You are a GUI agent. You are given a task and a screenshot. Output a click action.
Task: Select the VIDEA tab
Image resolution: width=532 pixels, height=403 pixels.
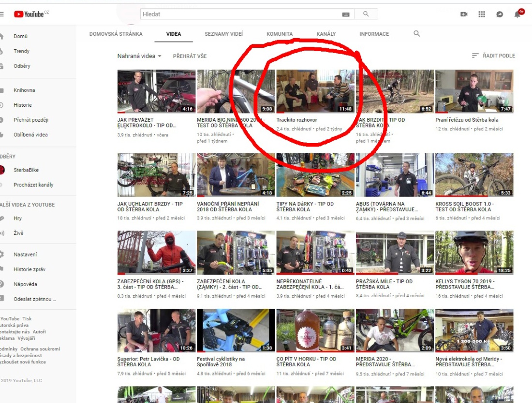173,34
